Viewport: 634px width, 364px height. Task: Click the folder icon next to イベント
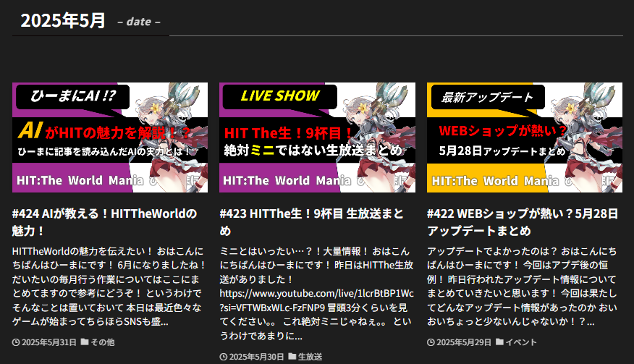click(x=499, y=342)
